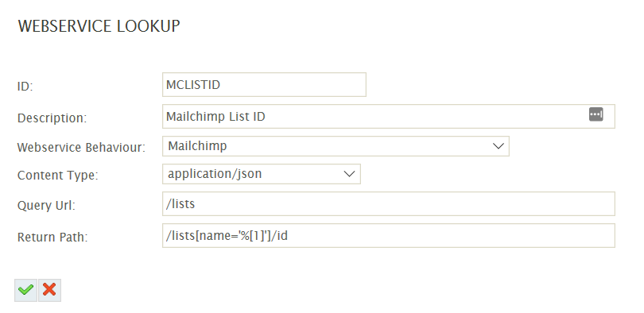644x313 pixels.
Task: Select the 'Mailchimp List ID' description text
Action: pyautogui.click(x=215, y=117)
